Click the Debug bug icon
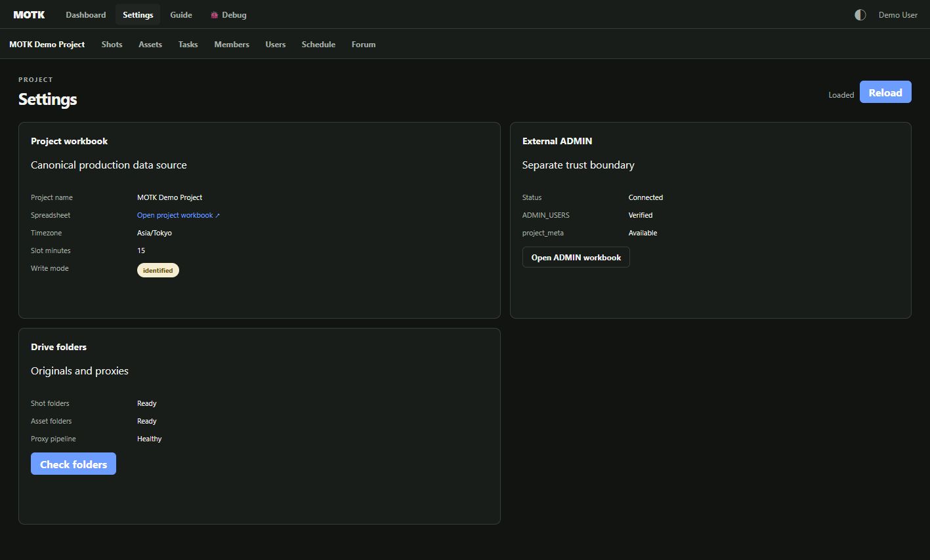The width and height of the screenshot is (930, 560). pos(214,15)
